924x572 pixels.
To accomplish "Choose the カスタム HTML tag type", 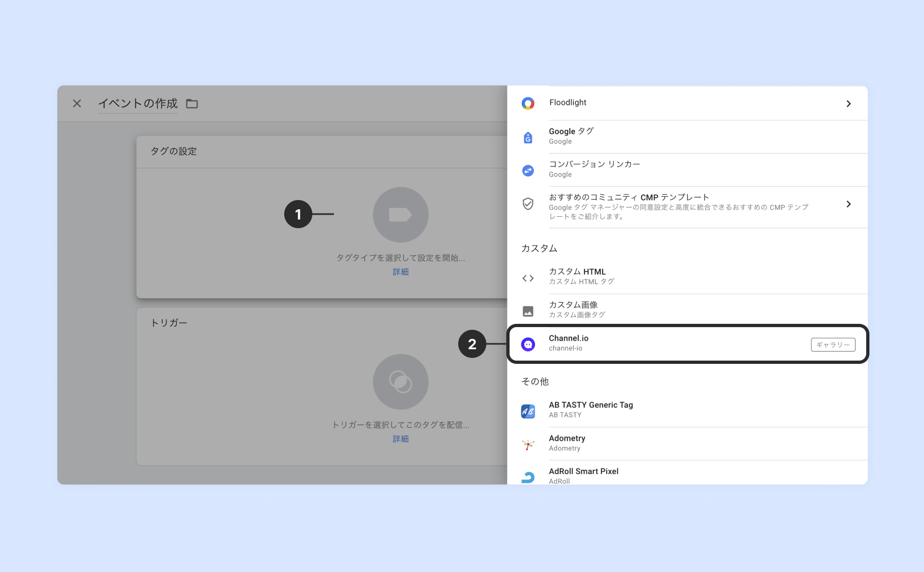I will (x=687, y=277).
